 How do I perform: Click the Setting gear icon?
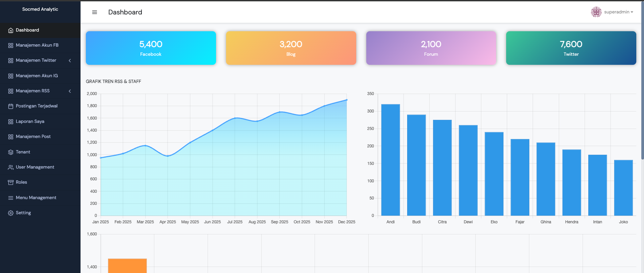(x=11, y=213)
